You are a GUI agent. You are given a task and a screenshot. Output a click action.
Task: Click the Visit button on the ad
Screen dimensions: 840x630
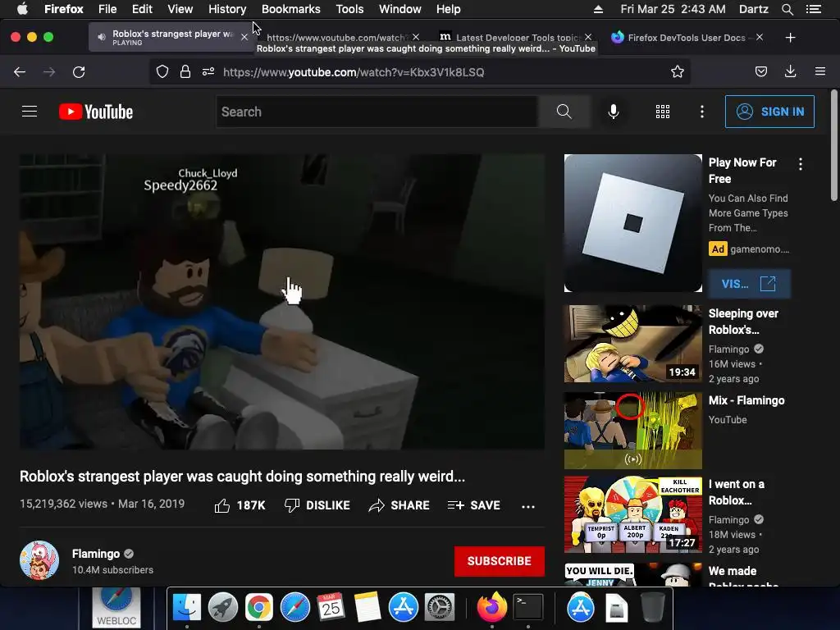(749, 284)
